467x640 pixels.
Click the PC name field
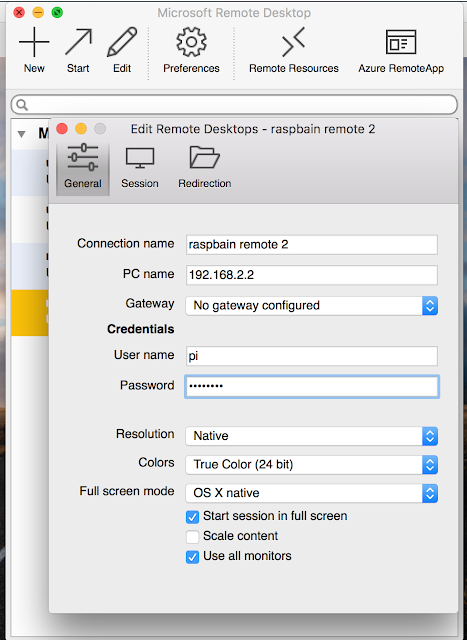[312, 275]
